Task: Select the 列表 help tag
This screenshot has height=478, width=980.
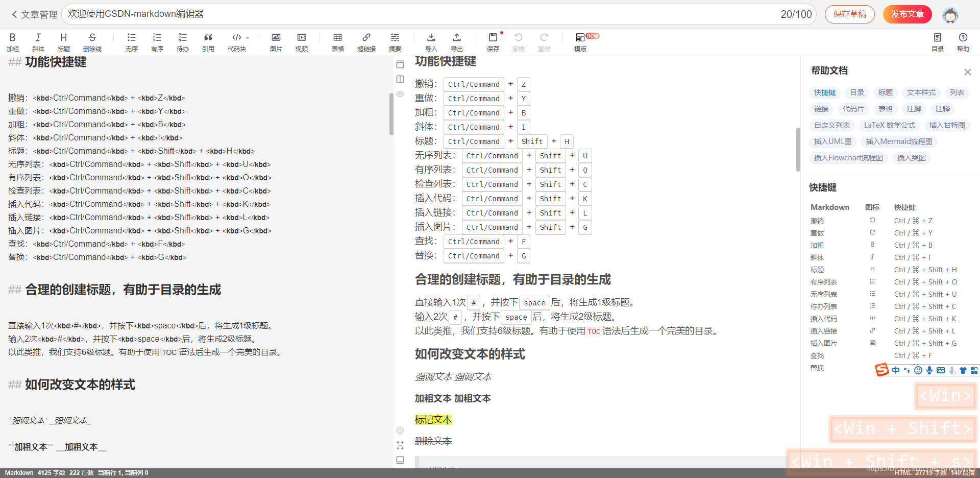Action: point(957,92)
